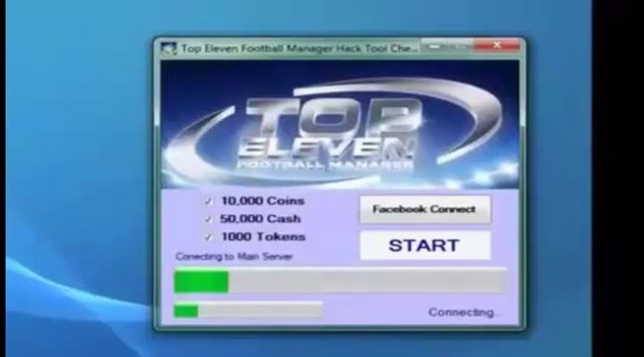This screenshot has width=644, height=357.
Task: Click the '50,000 Cash' label text
Action: pos(261,219)
